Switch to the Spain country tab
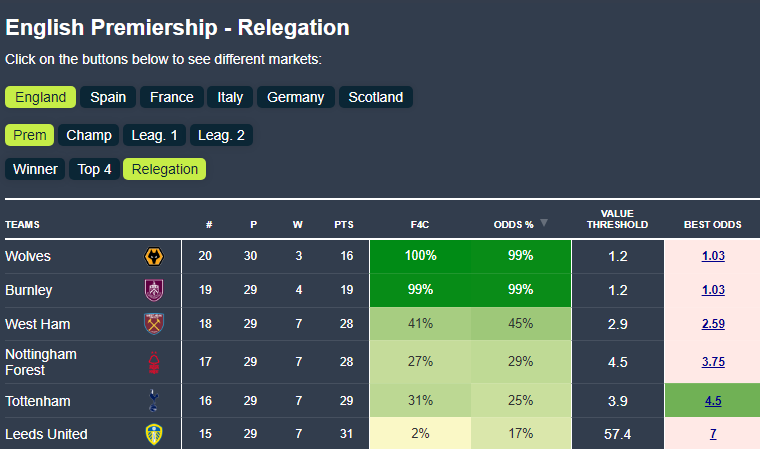Screen dimensions: 760x449 click(108, 97)
